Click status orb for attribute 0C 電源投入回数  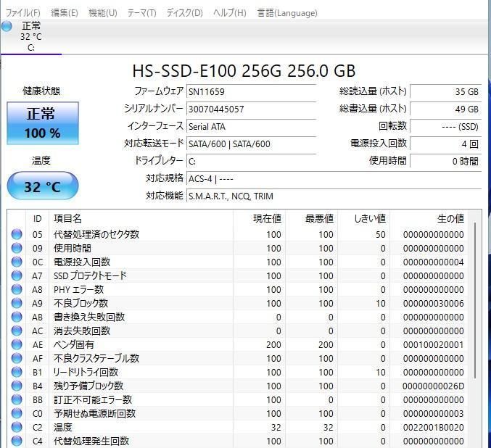[x=17, y=262]
